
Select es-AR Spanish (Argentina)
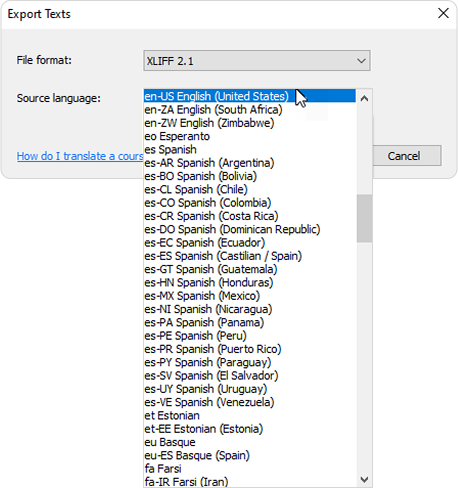point(250,163)
